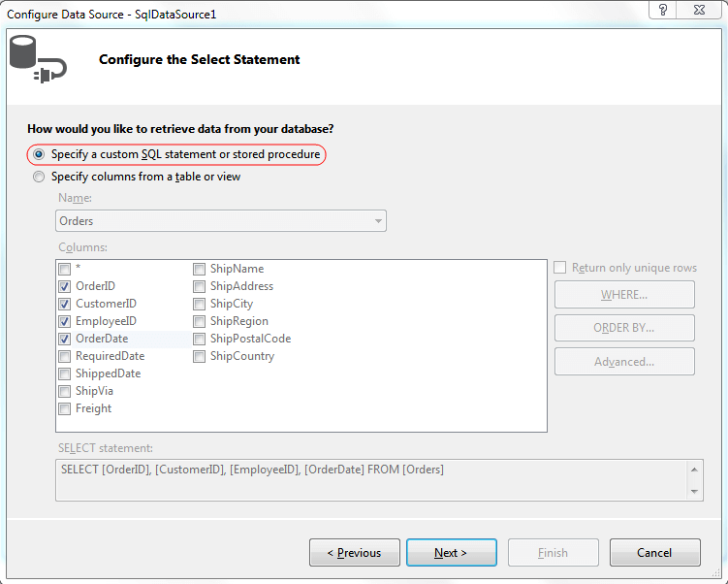Uncheck the OrderDate column checkbox
This screenshot has width=728, height=584.
tap(65, 339)
